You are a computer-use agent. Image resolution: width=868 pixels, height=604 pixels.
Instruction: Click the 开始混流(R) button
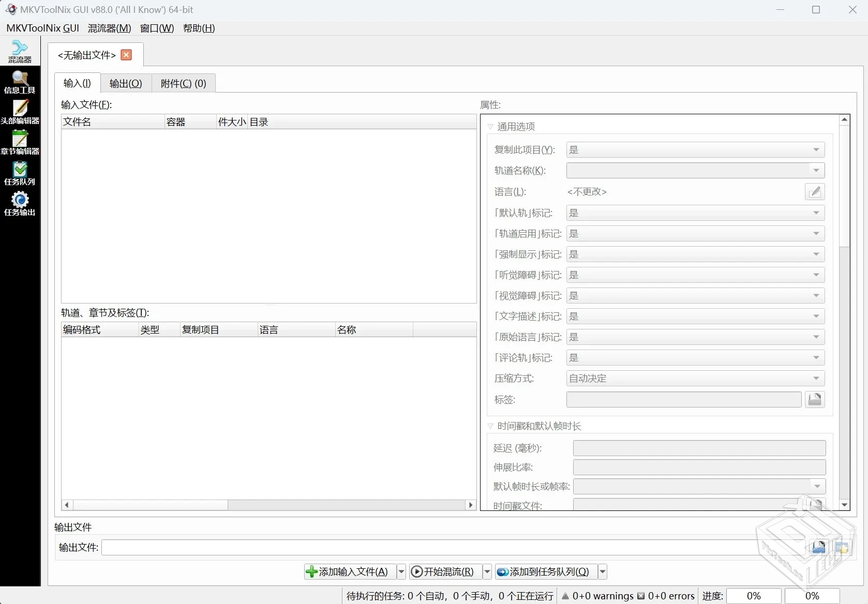[x=444, y=571]
